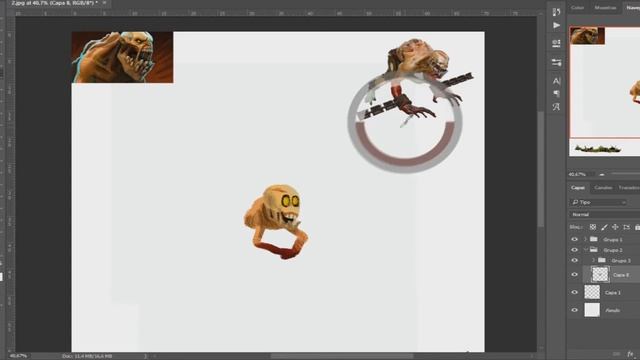Viewport: 640px width, 360px height.
Task: Expand the Grupo 3 group arrow
Action: (593, 260)
